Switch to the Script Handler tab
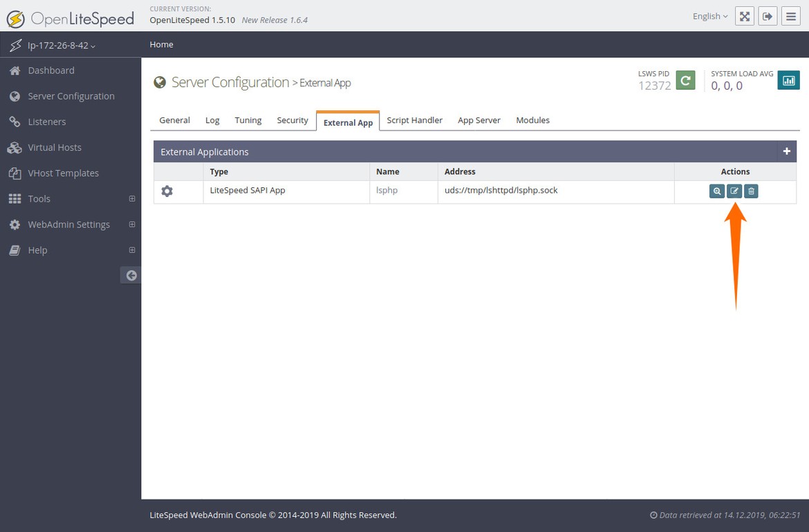This screenshot has height=532, width=809. [414, 120]
